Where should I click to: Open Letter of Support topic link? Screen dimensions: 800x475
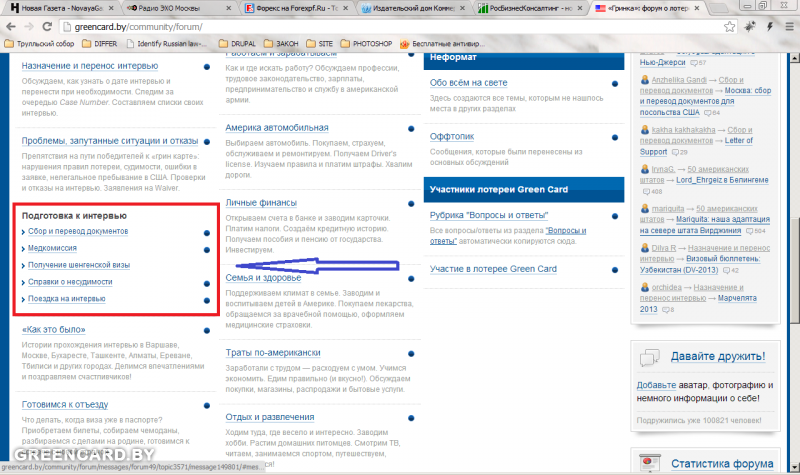pyautogui.click(x=696, y=146)
